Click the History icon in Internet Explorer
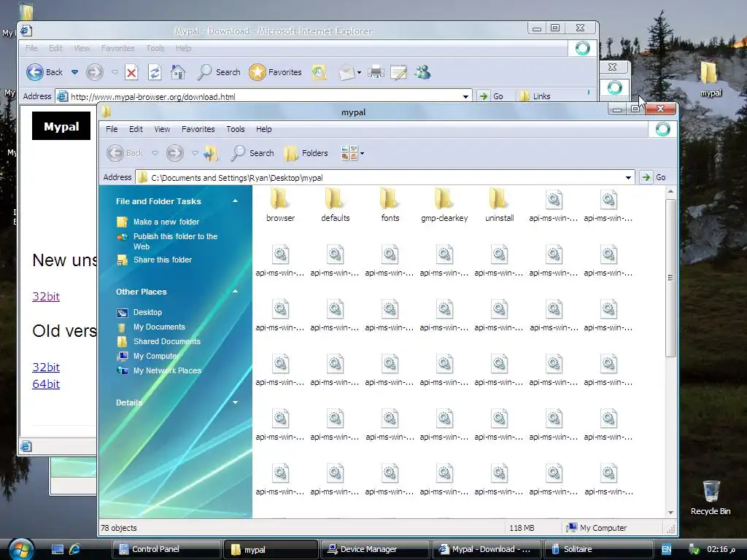 (319, 72)
